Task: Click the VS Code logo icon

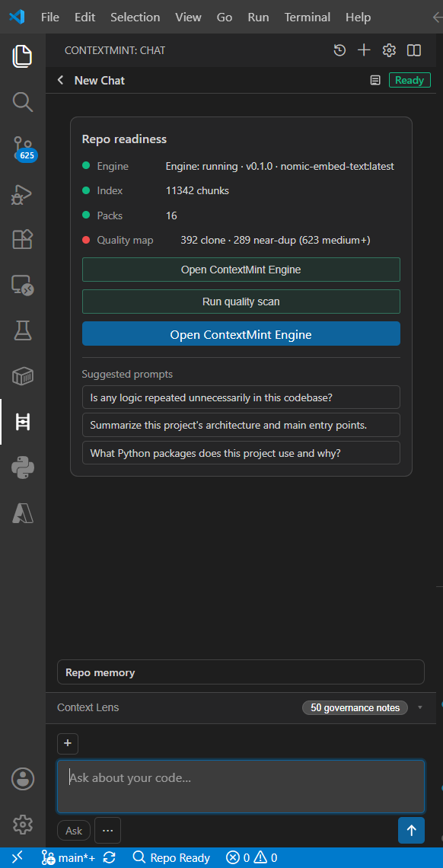Action: pos(18,18)
